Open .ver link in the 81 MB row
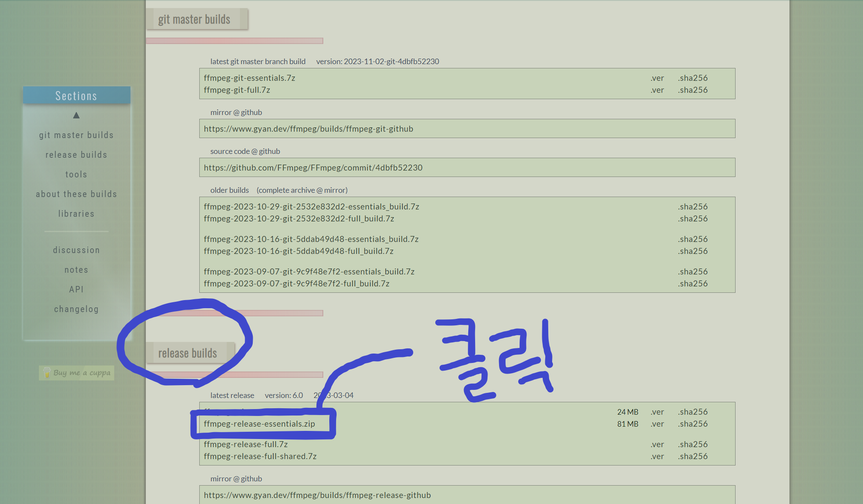Image resolution: width=863 pixels, height=504 pixels. [657, 424]
